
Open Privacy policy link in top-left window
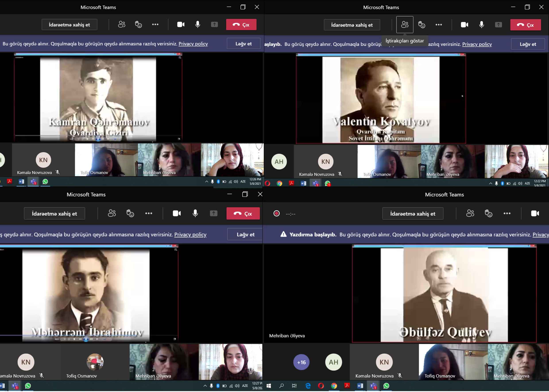193,44
